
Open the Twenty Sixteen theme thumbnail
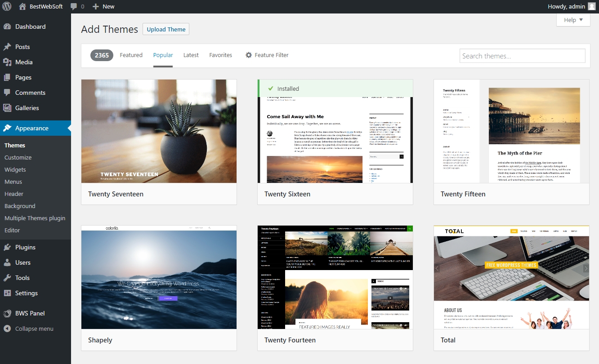pos(335,131)
